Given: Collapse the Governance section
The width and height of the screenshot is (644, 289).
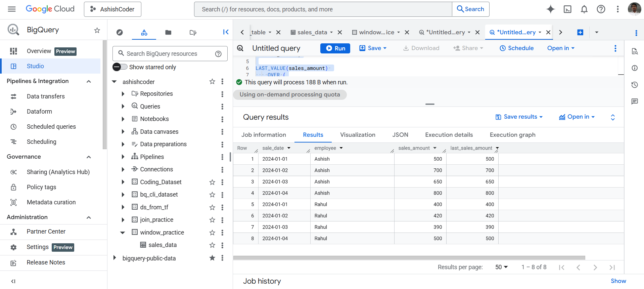Looking at the screenshot, I should coord(89,157).
